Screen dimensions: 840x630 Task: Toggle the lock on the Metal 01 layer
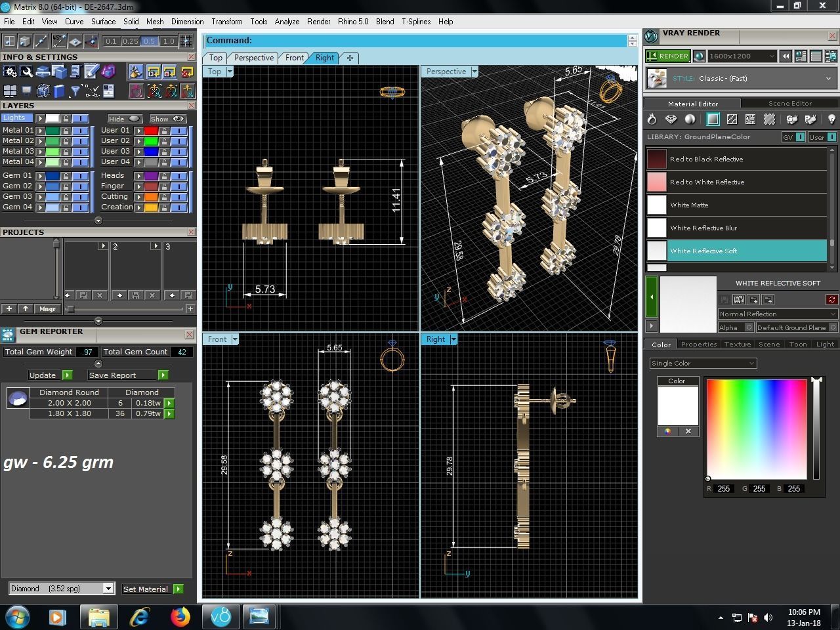[x=66, y=131]
